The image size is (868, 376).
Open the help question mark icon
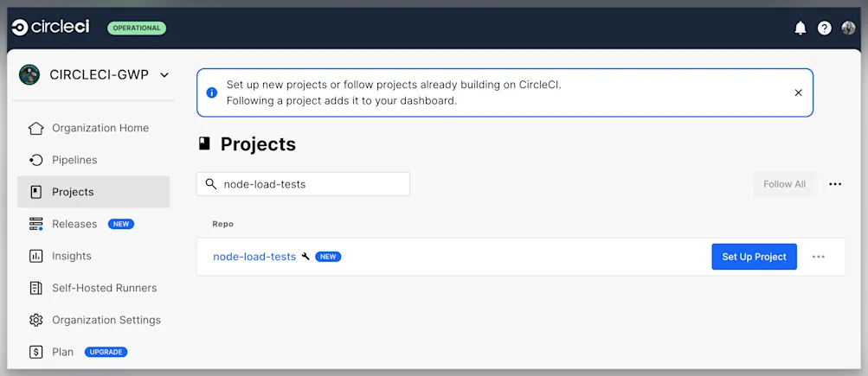tap(824, 29)
